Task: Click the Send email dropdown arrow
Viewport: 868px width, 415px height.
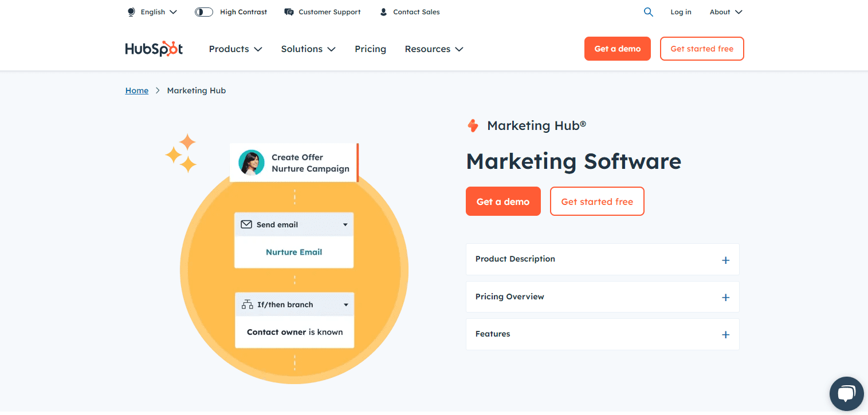Action: tap(345, 225)
